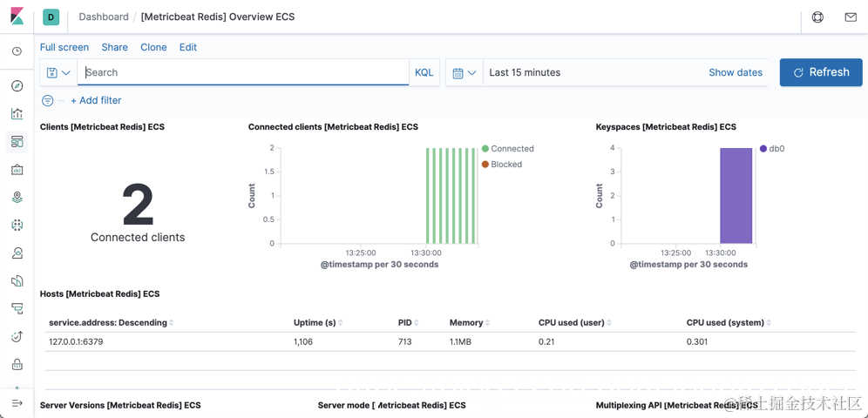
Task: Click Multiplexing API panel title
Action: click(676, 405)
